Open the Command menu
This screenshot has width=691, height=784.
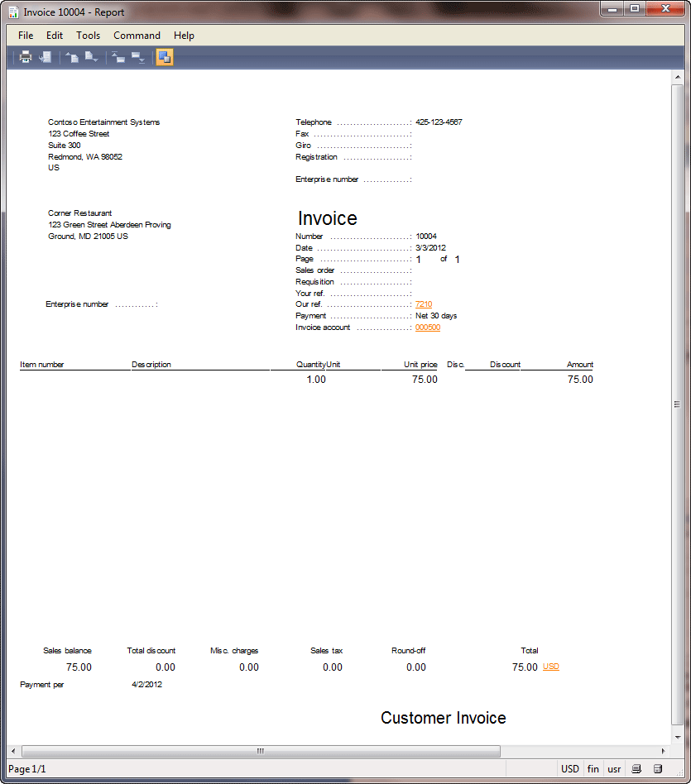[x=137, y=36]
